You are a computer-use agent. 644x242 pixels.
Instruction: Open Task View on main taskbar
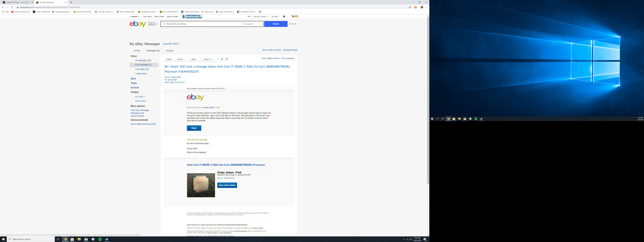click(58, 239)
